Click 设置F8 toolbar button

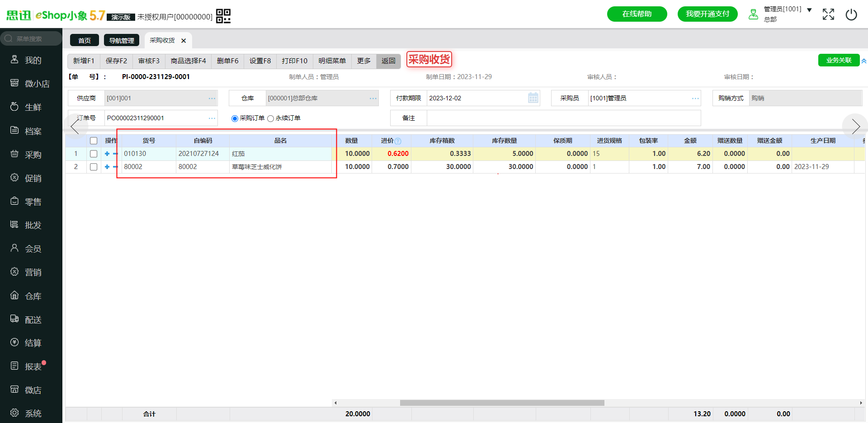click(x=260, y=61)
